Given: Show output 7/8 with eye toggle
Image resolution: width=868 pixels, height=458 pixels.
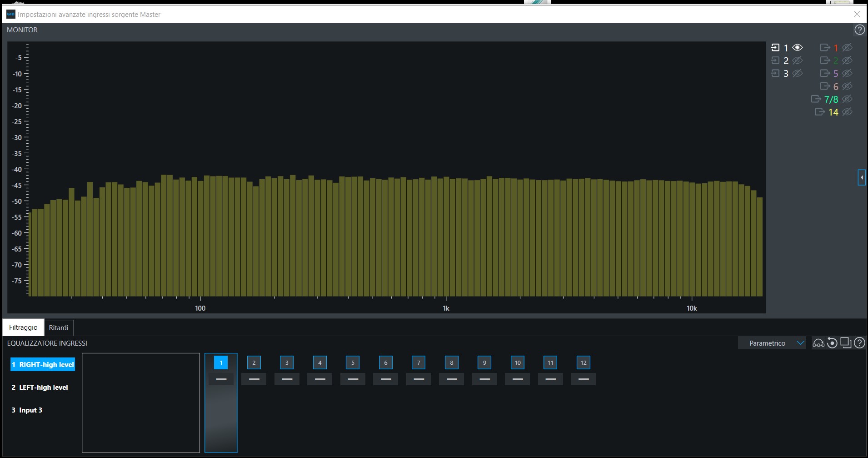Looking at the screenshot, I should click(x=847, y=99).
